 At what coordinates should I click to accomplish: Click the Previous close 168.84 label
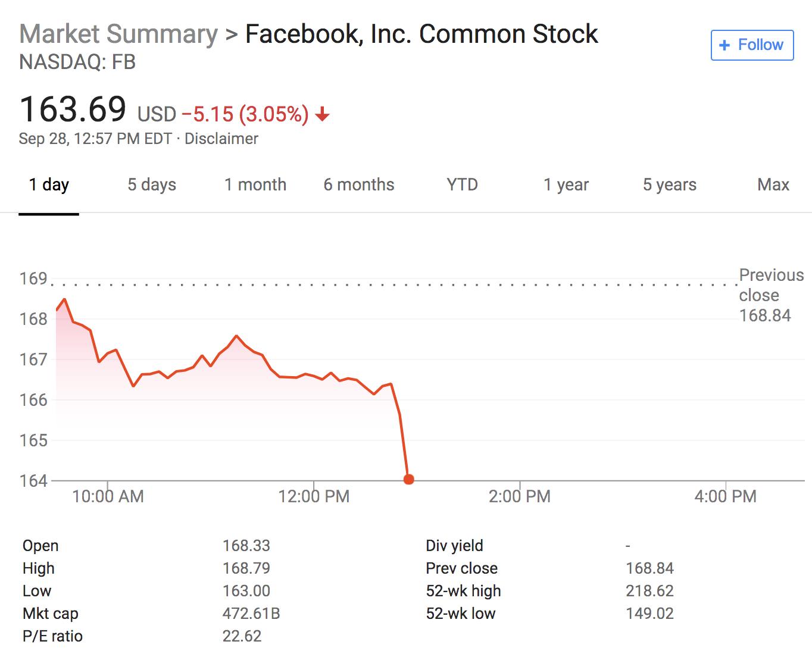click(771, 295)
